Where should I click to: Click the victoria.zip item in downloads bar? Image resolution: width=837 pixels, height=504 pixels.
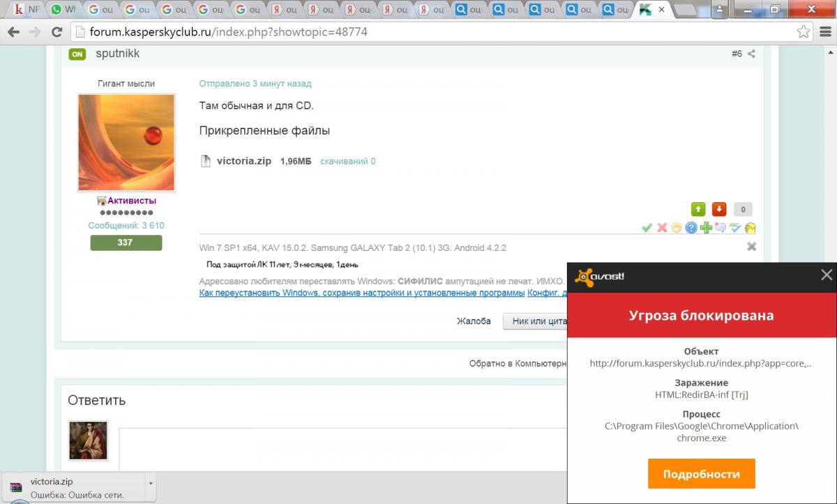78,487
